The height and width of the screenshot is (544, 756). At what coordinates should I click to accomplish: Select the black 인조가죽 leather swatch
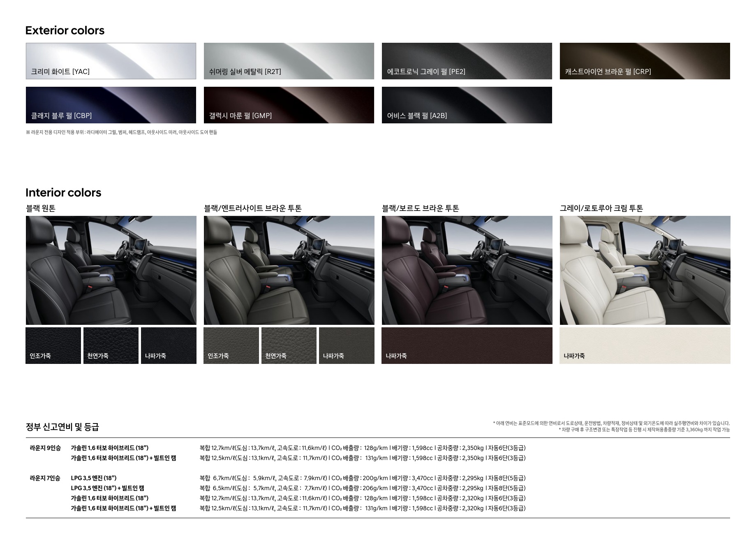(53, 345)
